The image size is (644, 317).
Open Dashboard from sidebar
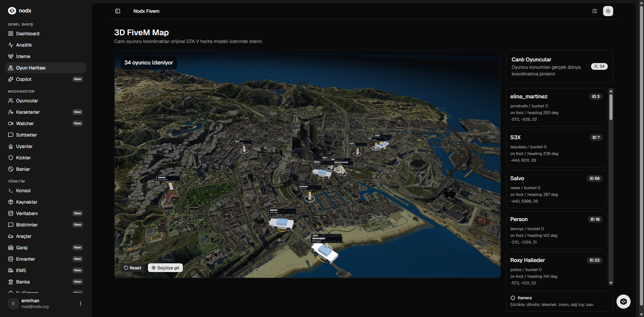click(x=46, y=34)
